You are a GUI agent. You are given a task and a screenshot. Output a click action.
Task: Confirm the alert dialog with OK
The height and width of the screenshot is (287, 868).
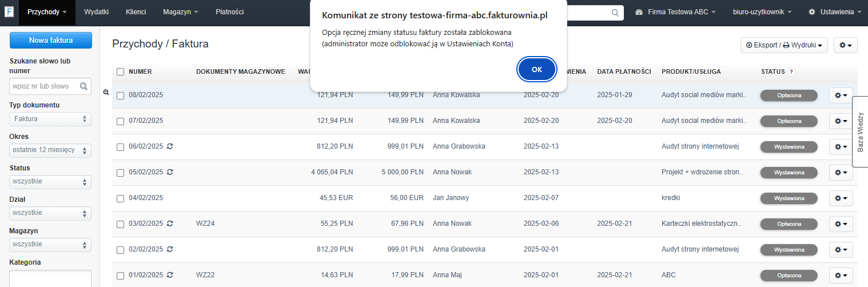tap(537, 69)
